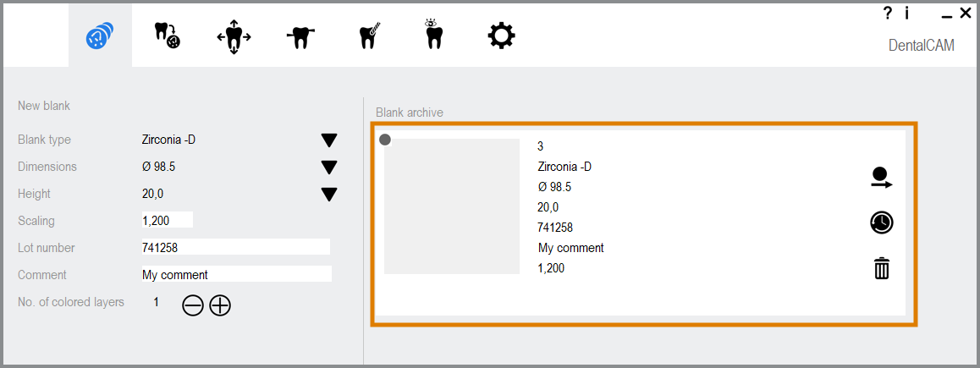Click the Scaling input field
The image size is (980, 368).
[168, 220]
